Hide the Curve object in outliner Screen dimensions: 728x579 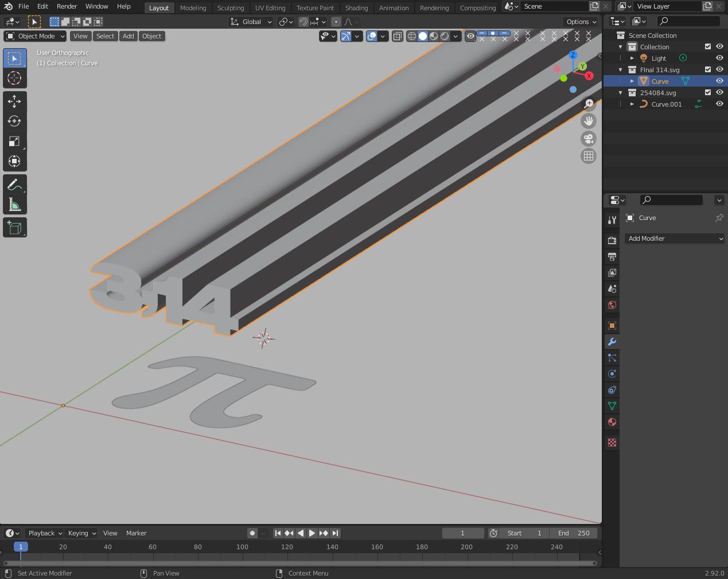click(719, 81)
